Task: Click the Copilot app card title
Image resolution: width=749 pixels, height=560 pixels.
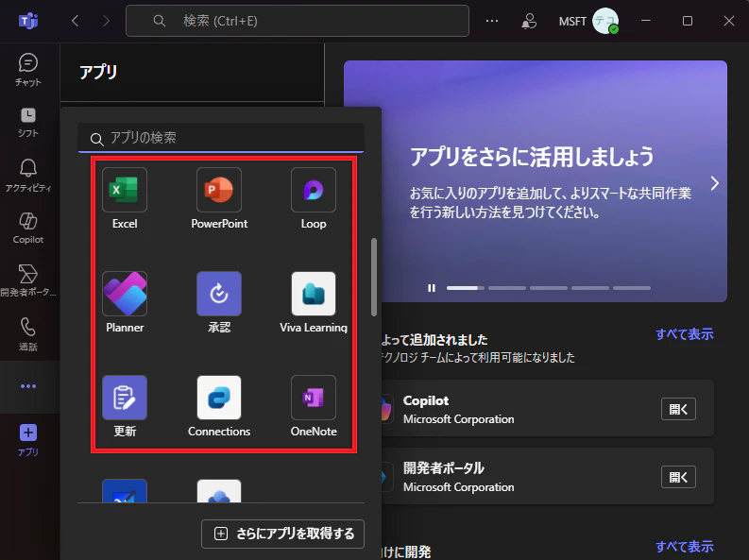Action: [426, 400]
